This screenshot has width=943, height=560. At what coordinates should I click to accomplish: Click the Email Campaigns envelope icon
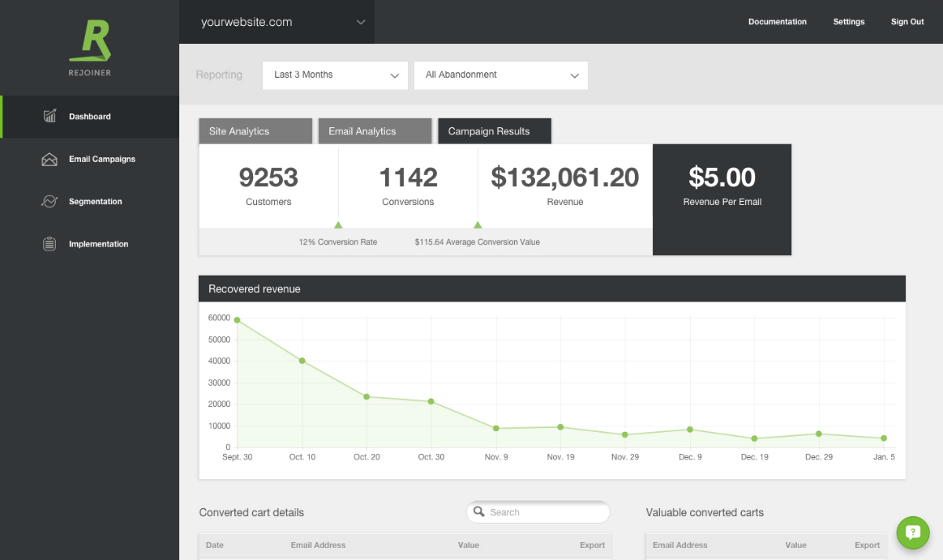pyautogui.click(x=50, y=159)
